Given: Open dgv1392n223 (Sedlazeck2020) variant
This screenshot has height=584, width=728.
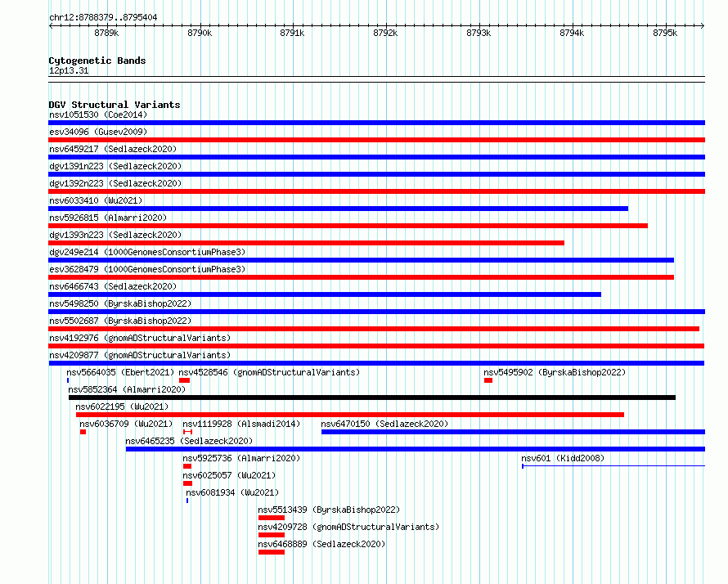Looking at the screenshot, I should pyautogui.click(x=115, y=183).
